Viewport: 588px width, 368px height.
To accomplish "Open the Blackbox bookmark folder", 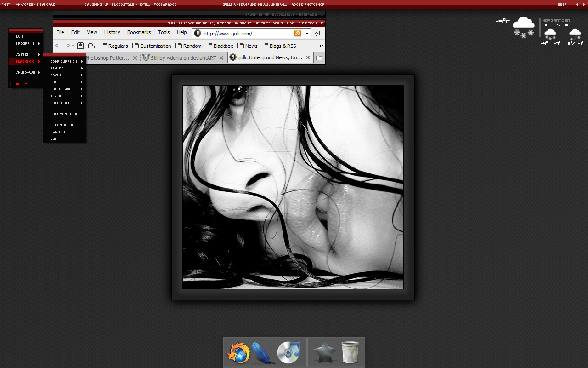I will (x=220, y=46).
